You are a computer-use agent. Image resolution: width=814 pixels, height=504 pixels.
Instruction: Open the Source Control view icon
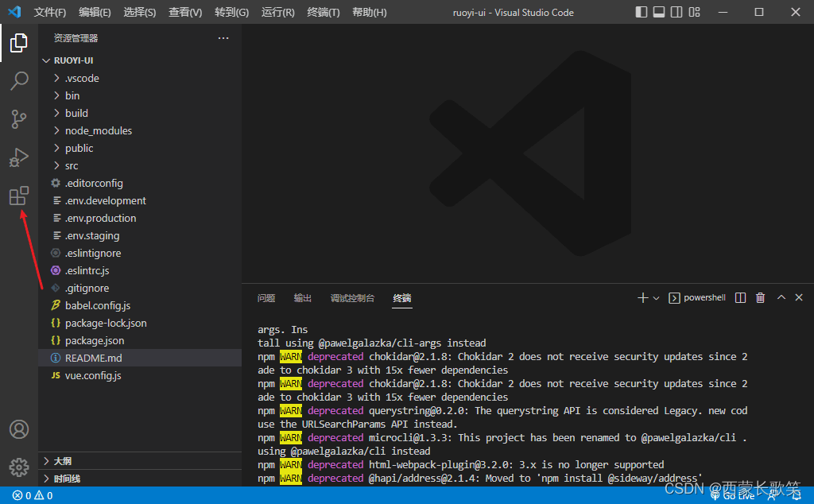(19, 119)
